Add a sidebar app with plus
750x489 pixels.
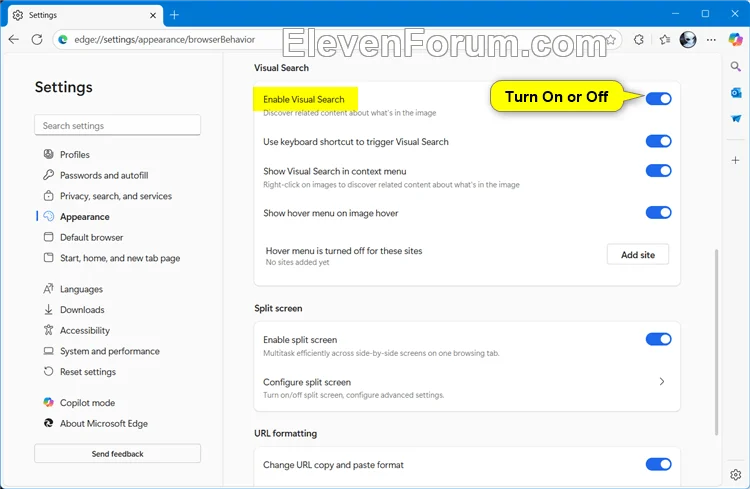tap(736, 160)
